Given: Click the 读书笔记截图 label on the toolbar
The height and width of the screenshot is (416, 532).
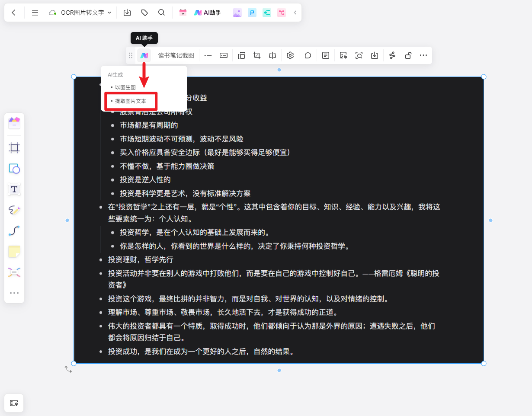Looking at the screenshot, I should 176,55.
